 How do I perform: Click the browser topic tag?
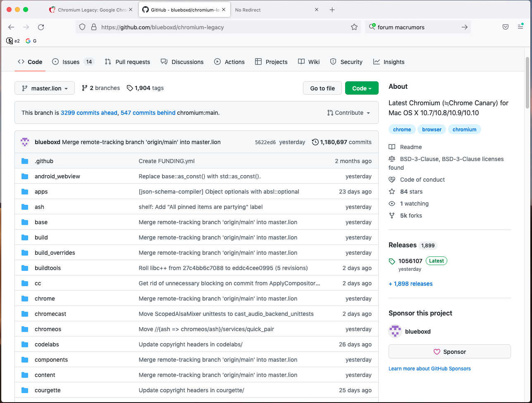pyautogui.click(x=432, y=130)
